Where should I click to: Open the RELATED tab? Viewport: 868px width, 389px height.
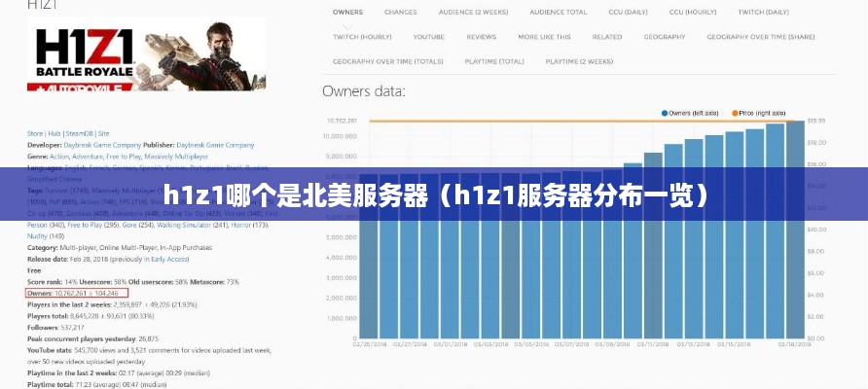606,37
